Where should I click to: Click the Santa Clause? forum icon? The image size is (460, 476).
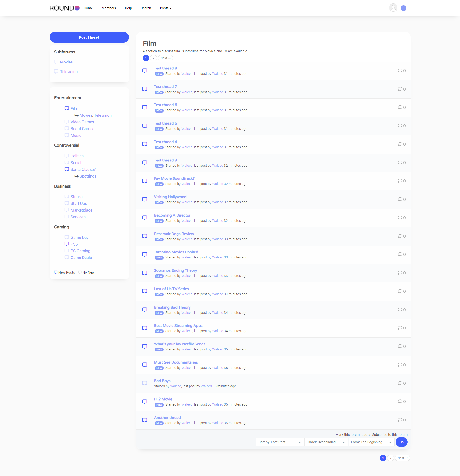(x=67, y=169)
